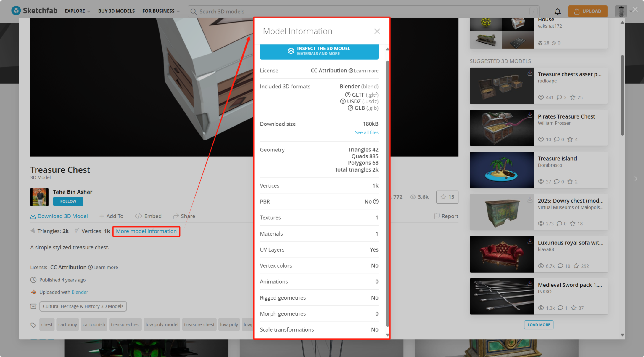Select the low-poly-model tag
This screenshot has height=357, width=644.
[x=162, y=324]
